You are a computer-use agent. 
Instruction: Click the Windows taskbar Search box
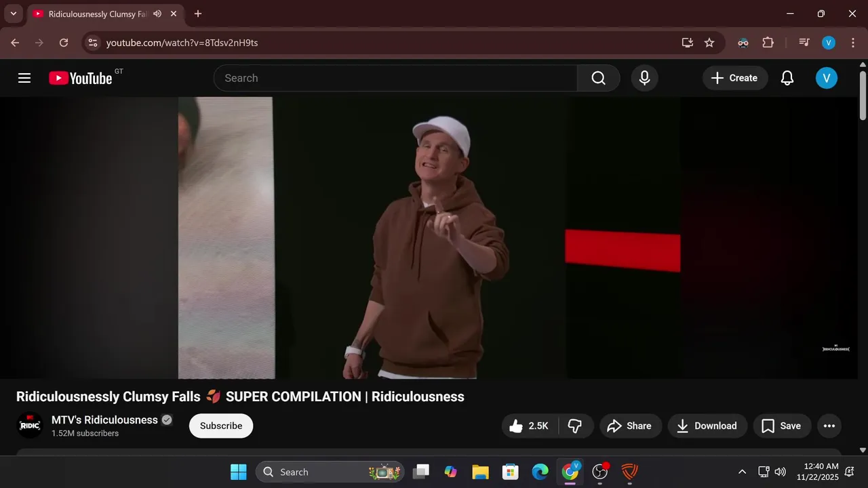pos(330,472)
